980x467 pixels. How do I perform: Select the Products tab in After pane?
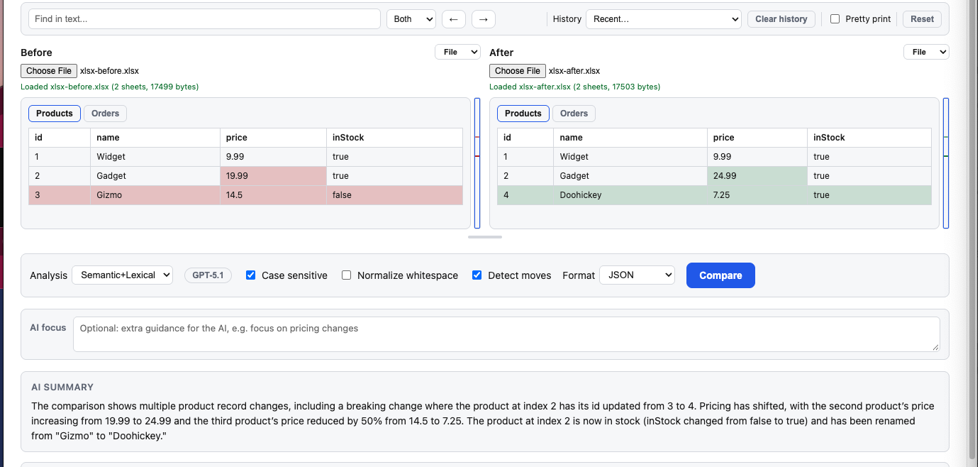click(x=523, y=114)
